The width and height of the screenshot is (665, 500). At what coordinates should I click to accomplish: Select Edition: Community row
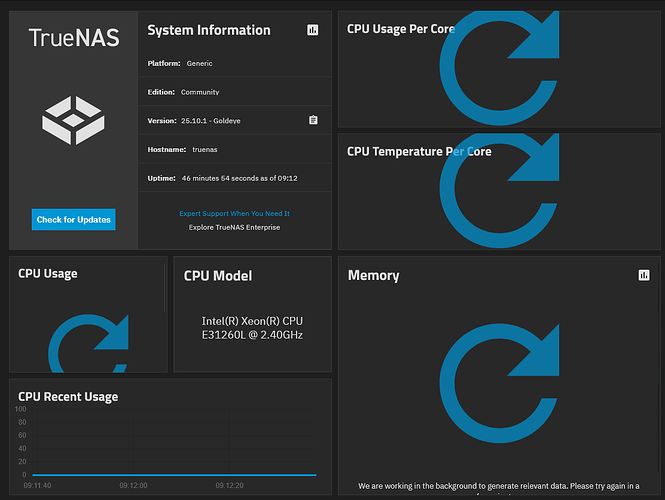(x=235, y=92)
